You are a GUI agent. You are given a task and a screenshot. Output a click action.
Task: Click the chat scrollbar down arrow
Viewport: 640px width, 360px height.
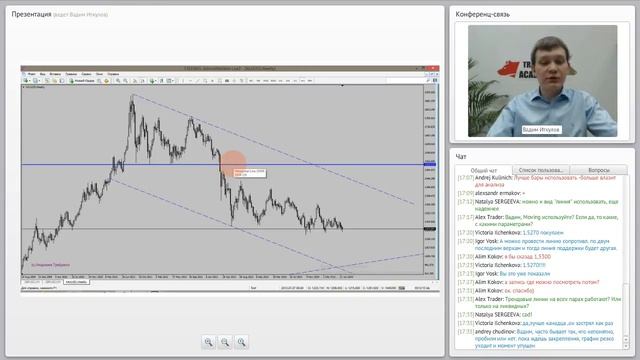(x=626, y=346)
